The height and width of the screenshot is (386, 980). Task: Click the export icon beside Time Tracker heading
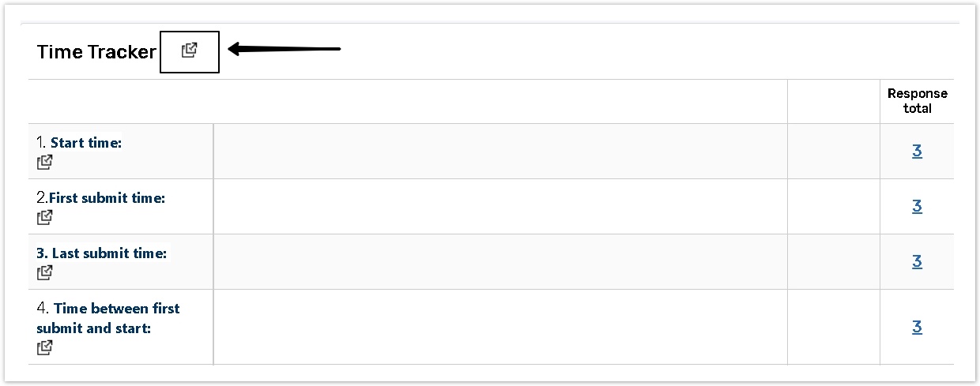189,51
